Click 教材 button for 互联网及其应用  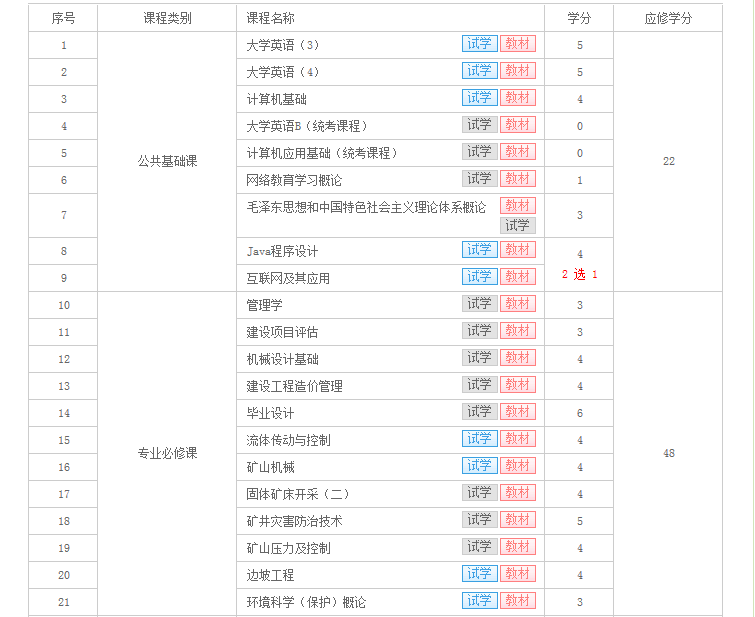[x=517, y=277]
